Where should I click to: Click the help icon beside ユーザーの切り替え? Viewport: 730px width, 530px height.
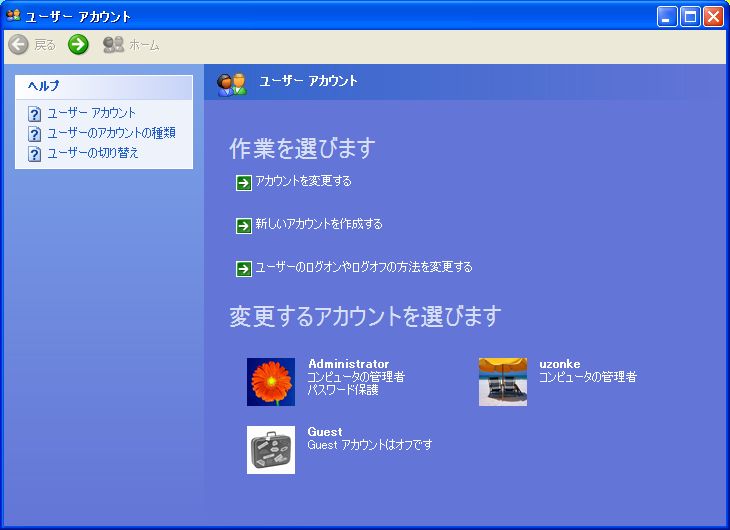tap(34, 154)
